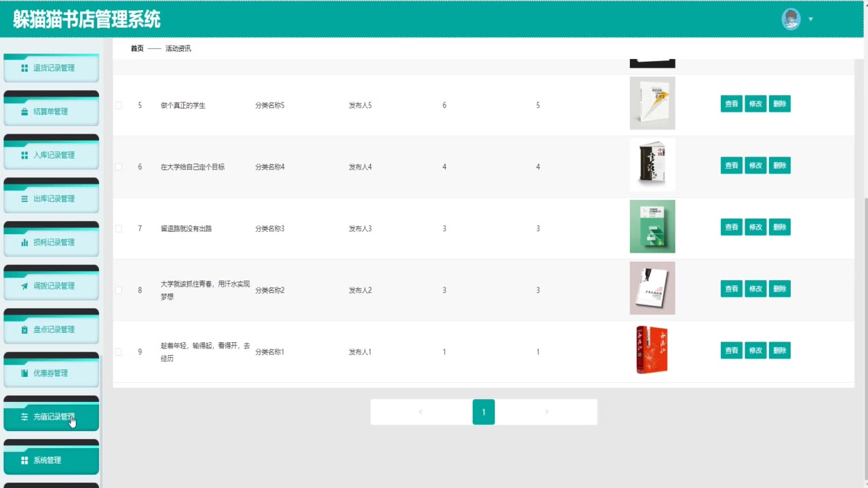Click 修改 in row 8
The image size is (868, 488).
click(755, 289)
